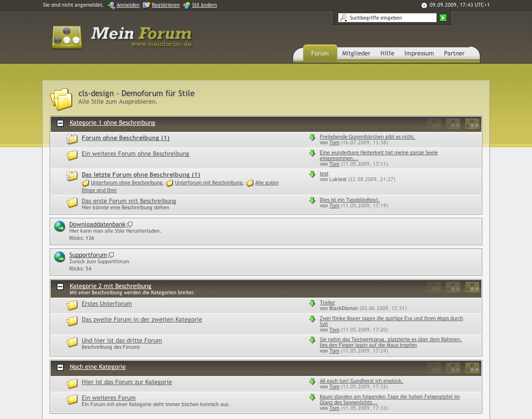Click folder icon beside Forum ohne Beschreibung
The height and width of the screenshot is (419, 532).
click(72, 140)
